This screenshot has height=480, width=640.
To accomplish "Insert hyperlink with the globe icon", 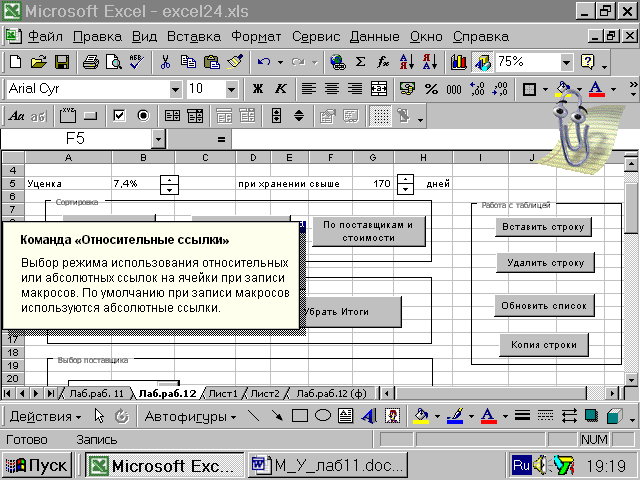I will click(338, 62).
